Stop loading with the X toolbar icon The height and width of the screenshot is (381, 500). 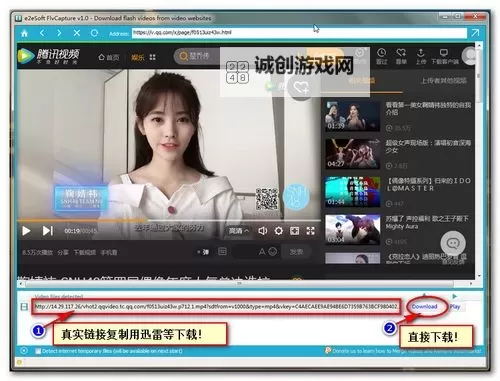(77, 33)
